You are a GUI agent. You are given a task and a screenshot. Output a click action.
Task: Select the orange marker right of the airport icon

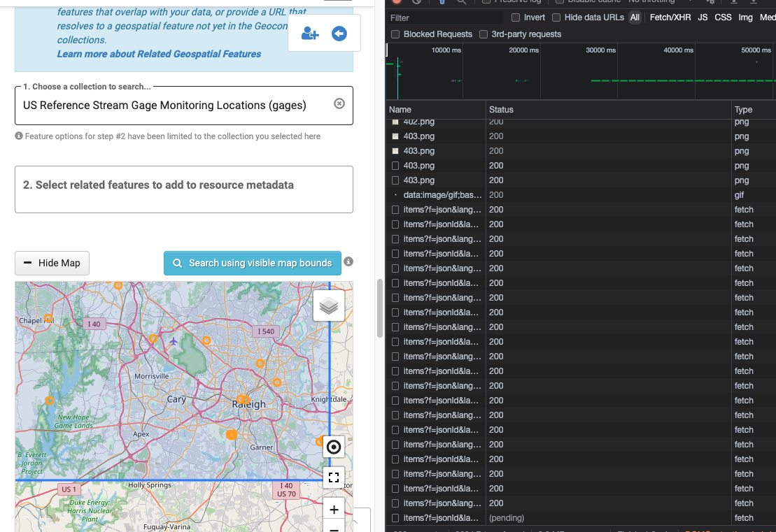point(206,340)
